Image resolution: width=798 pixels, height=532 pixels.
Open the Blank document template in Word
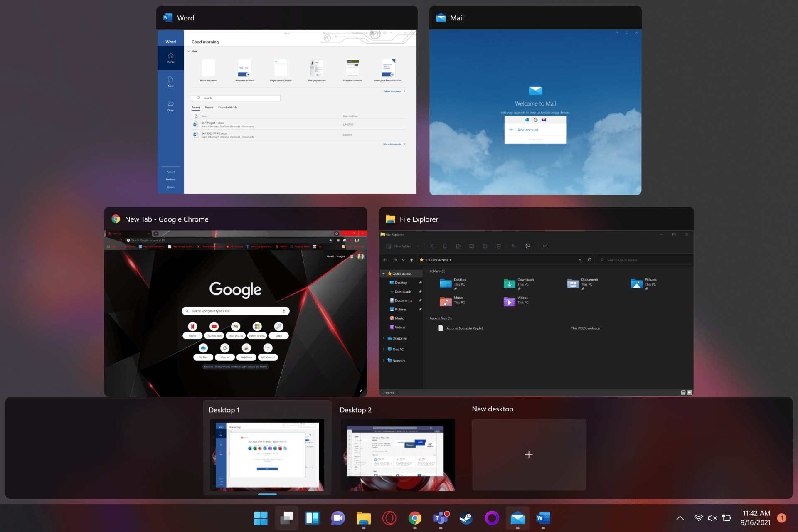pyautogui.click(x=209, y=70)
